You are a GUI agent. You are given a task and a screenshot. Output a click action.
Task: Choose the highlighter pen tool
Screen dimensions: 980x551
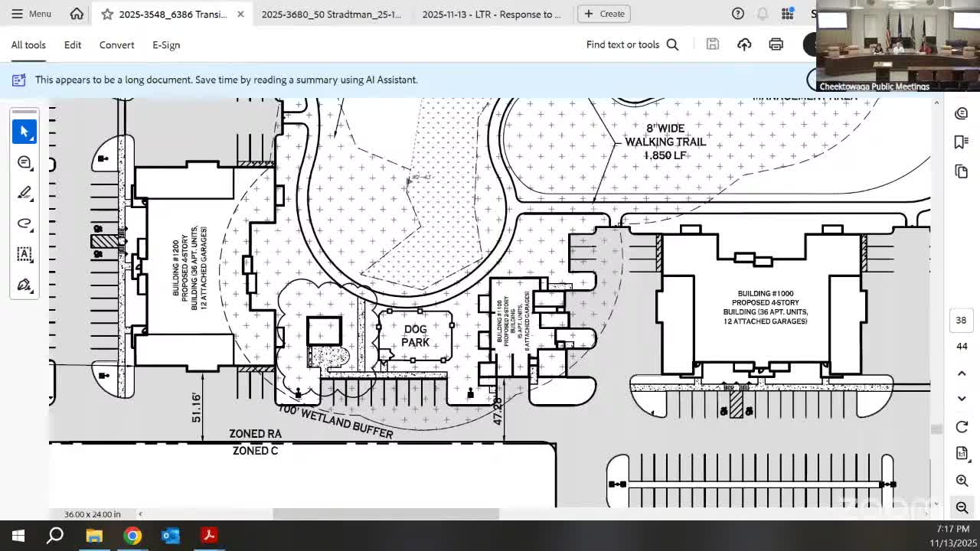coord(24,193)
